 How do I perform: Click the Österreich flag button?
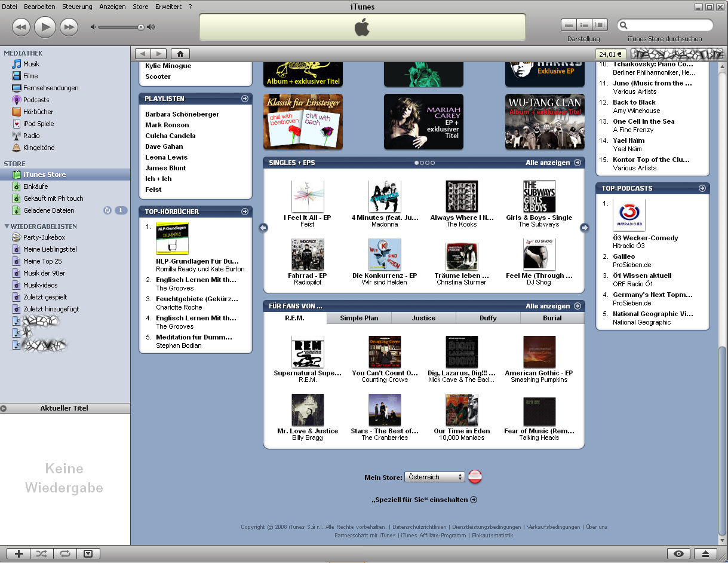[475, 477]
